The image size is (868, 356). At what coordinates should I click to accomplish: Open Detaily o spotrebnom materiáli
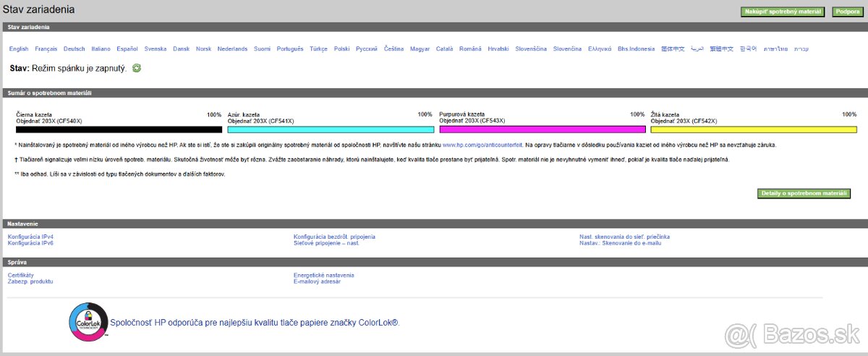pos(804,194)
